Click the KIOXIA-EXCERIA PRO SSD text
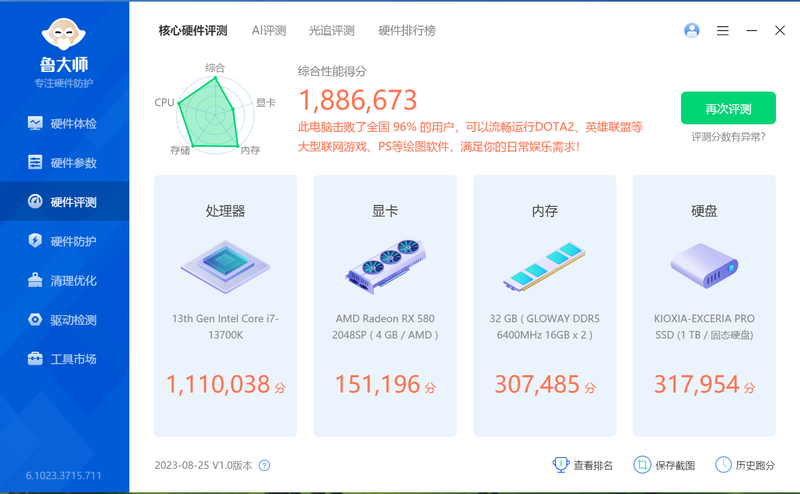800x494 pixels. (704, 327)
